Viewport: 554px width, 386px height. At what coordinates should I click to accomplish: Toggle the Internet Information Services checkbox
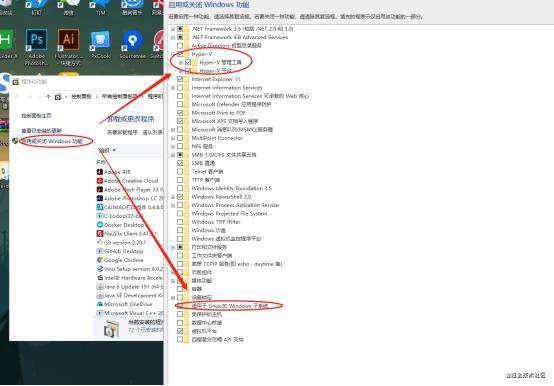coord(180,88)
